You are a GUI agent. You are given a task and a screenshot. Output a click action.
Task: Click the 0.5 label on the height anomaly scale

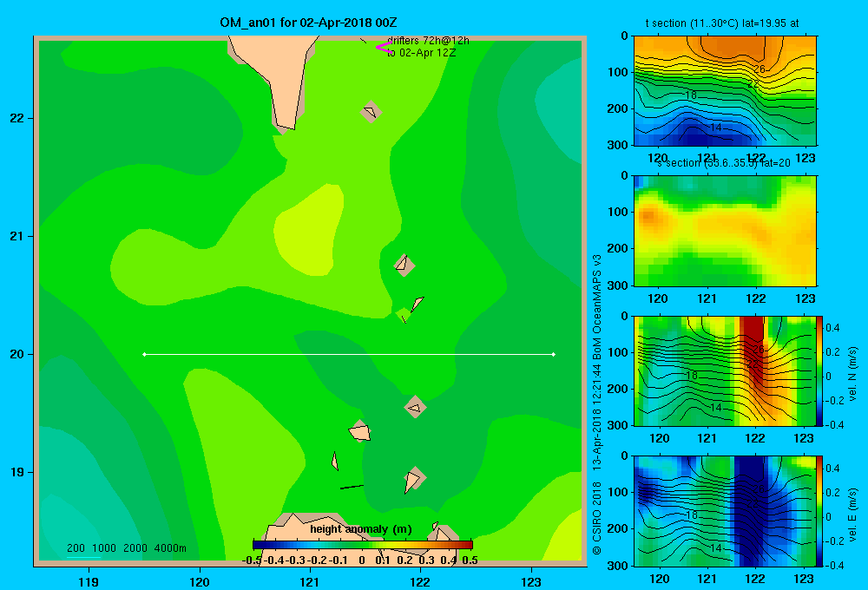[x=470, y=560]
